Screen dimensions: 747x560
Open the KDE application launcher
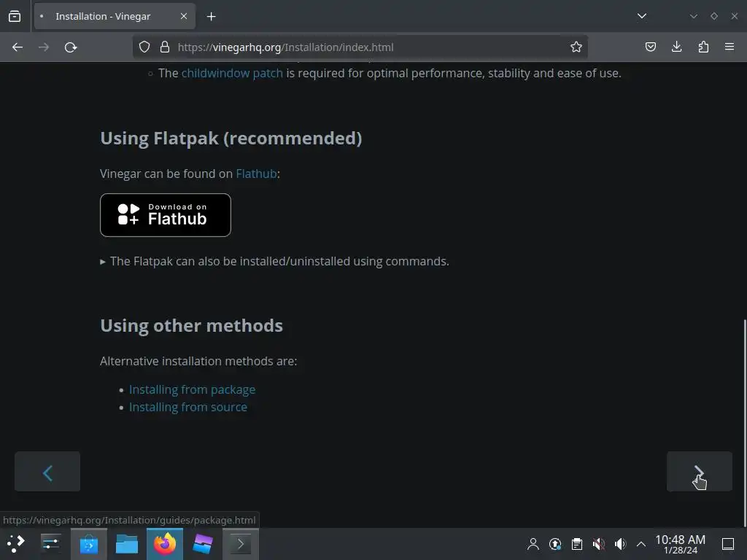tap(16, 544)
